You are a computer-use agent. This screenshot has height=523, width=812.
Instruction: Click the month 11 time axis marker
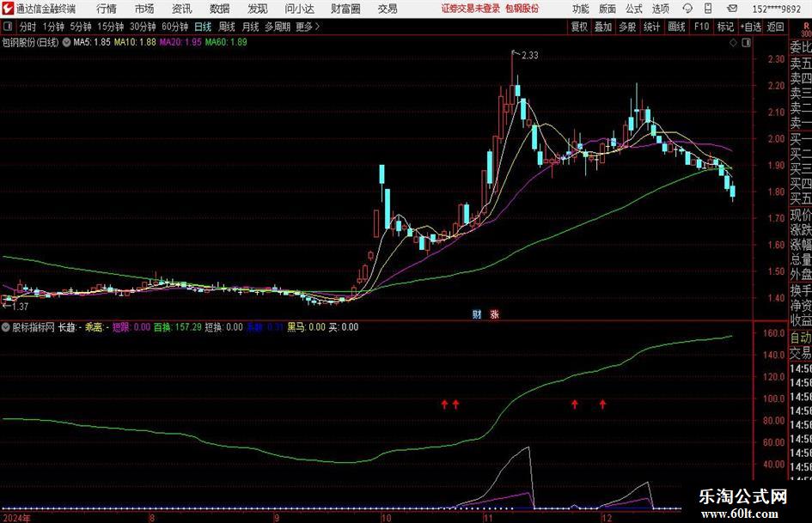488,518
